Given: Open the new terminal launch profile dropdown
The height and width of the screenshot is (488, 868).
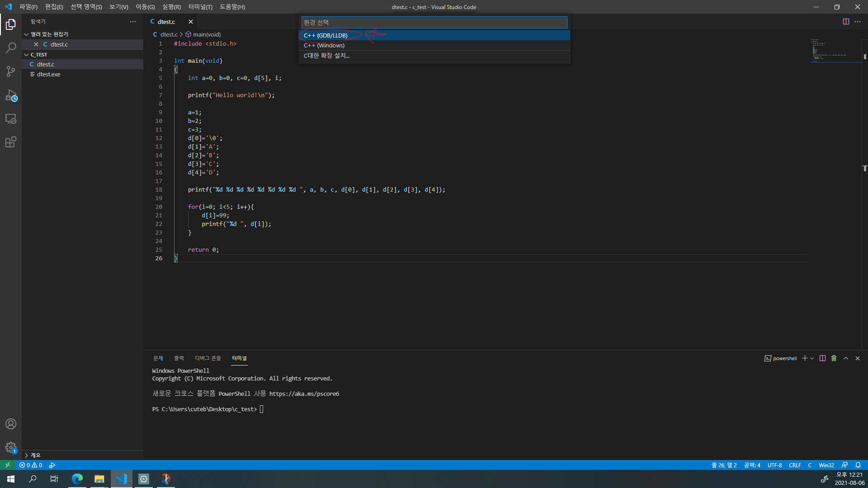Looking at the screenshot, I should (x=812, y=358).
